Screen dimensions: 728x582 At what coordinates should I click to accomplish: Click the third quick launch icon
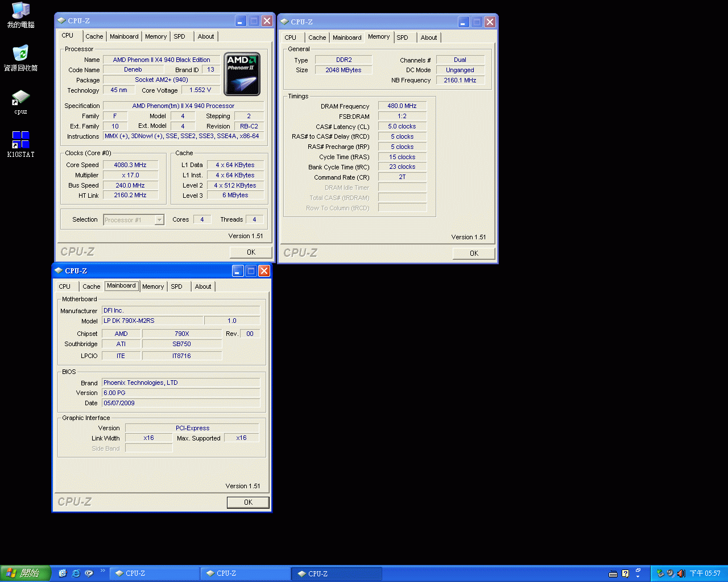click(89, 573)
